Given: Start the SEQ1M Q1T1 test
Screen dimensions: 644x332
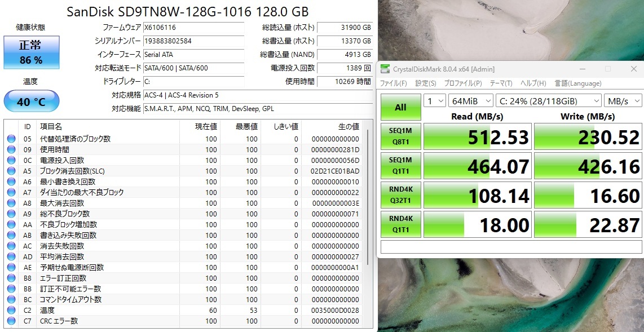Looking at the screenshot, I should (400, 165).
